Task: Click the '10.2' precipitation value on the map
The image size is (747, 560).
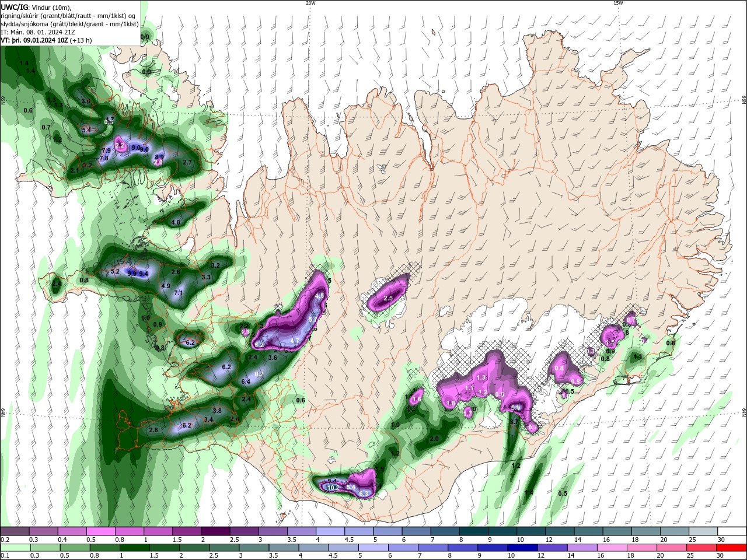Action: [333, 488]
